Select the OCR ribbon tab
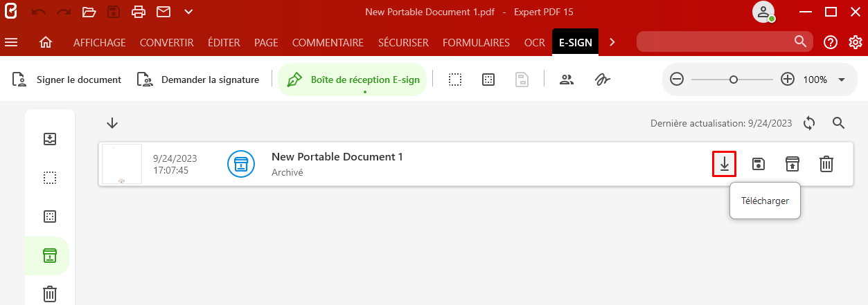The image size is (868, 305). pyautogui.click(x=535, y=43)
